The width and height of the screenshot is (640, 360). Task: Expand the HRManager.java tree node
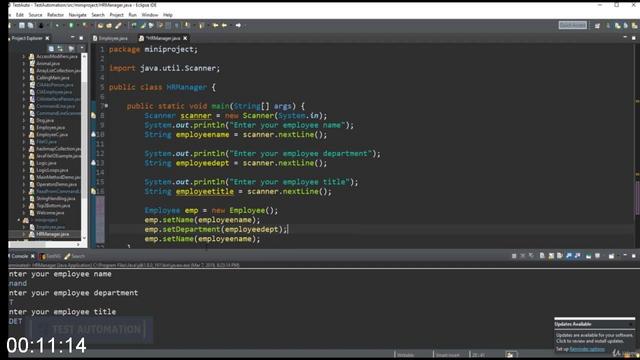coord(24,234)
